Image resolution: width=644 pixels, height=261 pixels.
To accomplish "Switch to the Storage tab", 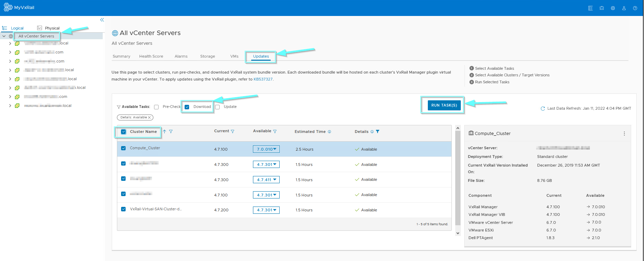I will [x=207, y=56].
